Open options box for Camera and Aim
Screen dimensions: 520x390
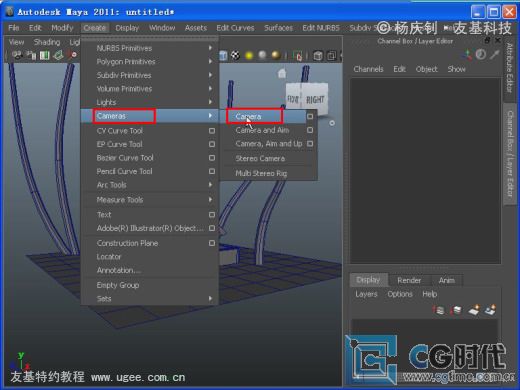click(x=310, y=130)
